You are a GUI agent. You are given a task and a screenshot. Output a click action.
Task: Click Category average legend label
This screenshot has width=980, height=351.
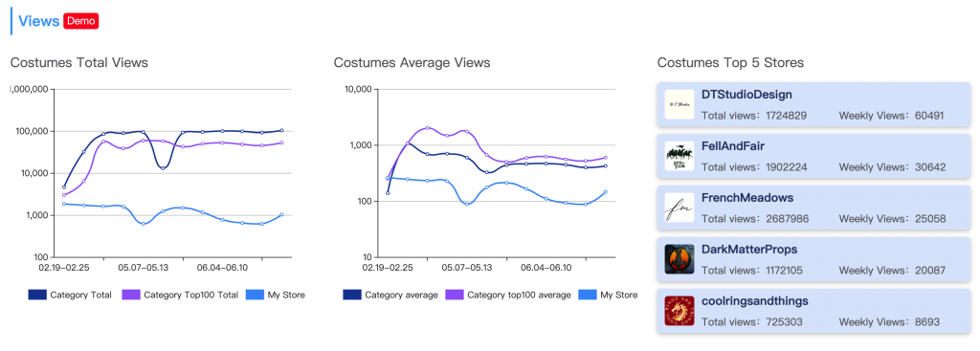pos(401,295)
